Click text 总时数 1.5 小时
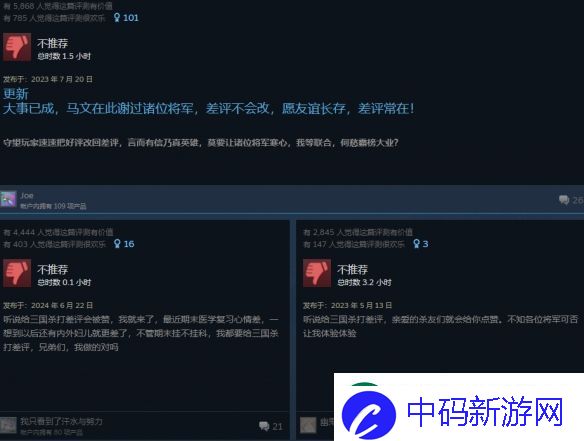The width and height of the screenshot is (584, 441). (x=64, y=56)
